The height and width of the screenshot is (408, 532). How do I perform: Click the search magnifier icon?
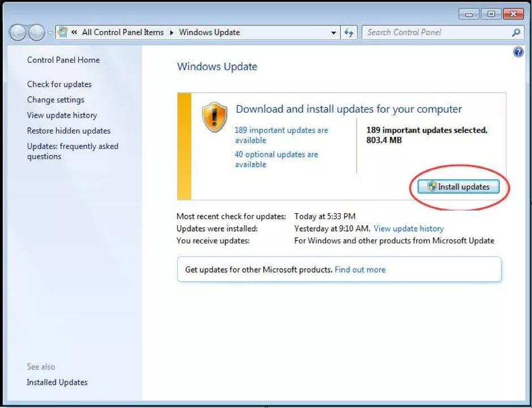click(516, 32)
